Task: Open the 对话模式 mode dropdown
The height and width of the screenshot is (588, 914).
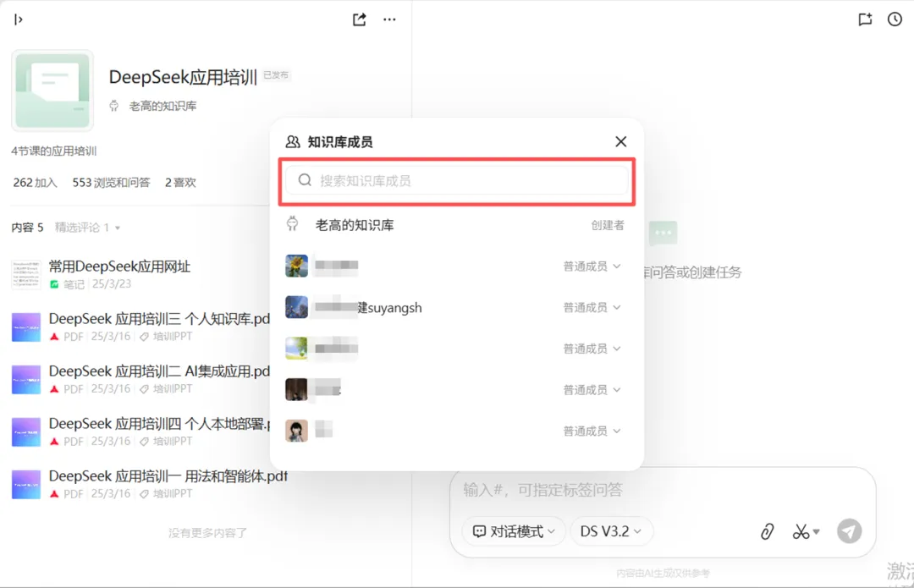Action: 514,530
